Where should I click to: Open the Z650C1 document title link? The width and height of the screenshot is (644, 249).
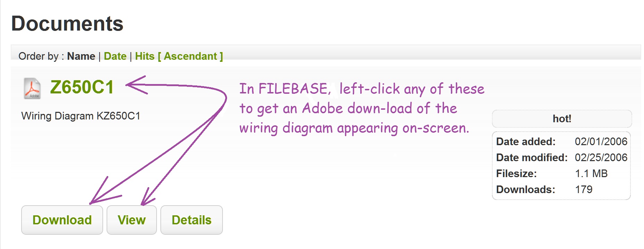[82, 87]
